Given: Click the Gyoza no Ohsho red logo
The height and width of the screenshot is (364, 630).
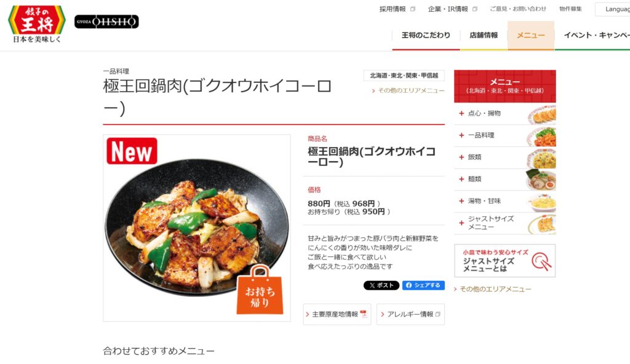Looking at the screenshot, I should (36, 23).
